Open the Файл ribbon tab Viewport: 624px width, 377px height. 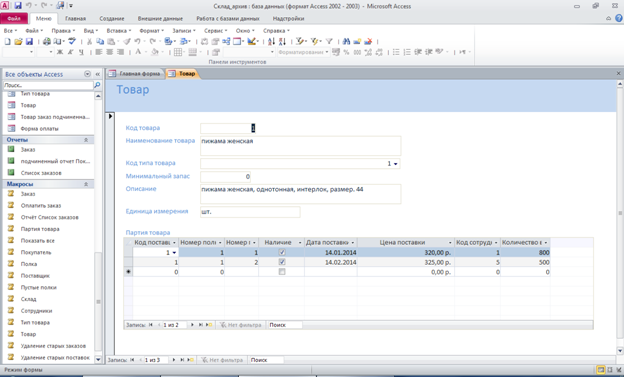(x=14, y=18)
